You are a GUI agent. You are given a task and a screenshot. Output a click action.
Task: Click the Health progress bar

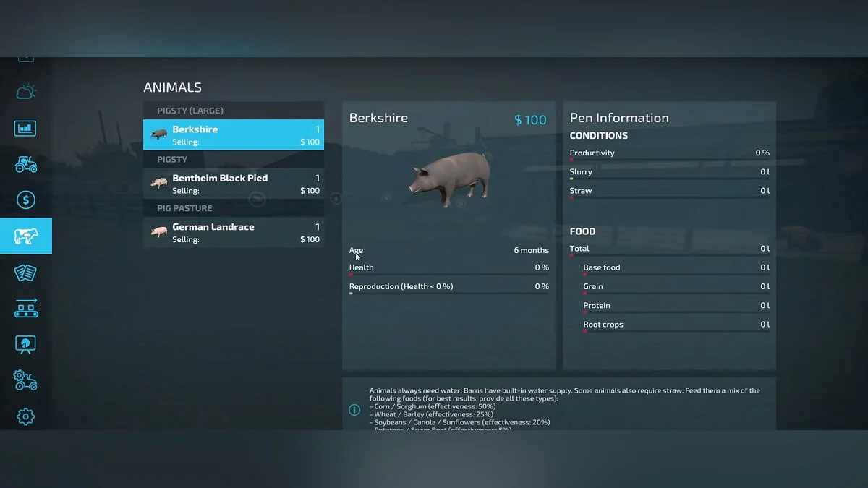tap(448, 275)
